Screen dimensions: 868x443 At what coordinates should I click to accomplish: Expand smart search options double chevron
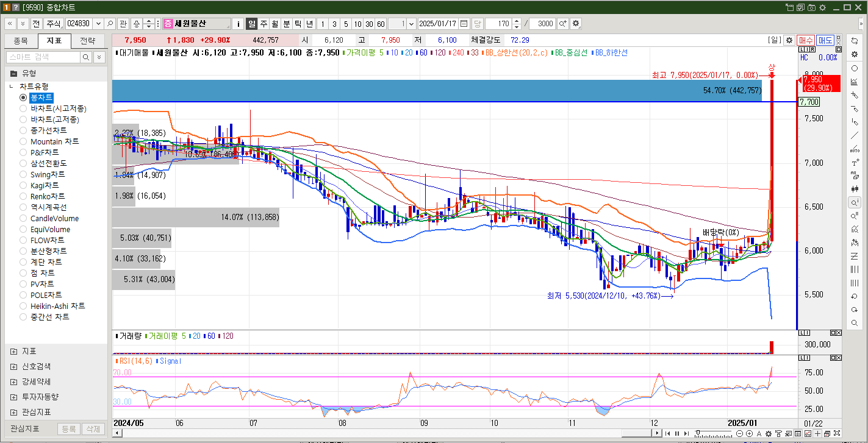[99, 57]
